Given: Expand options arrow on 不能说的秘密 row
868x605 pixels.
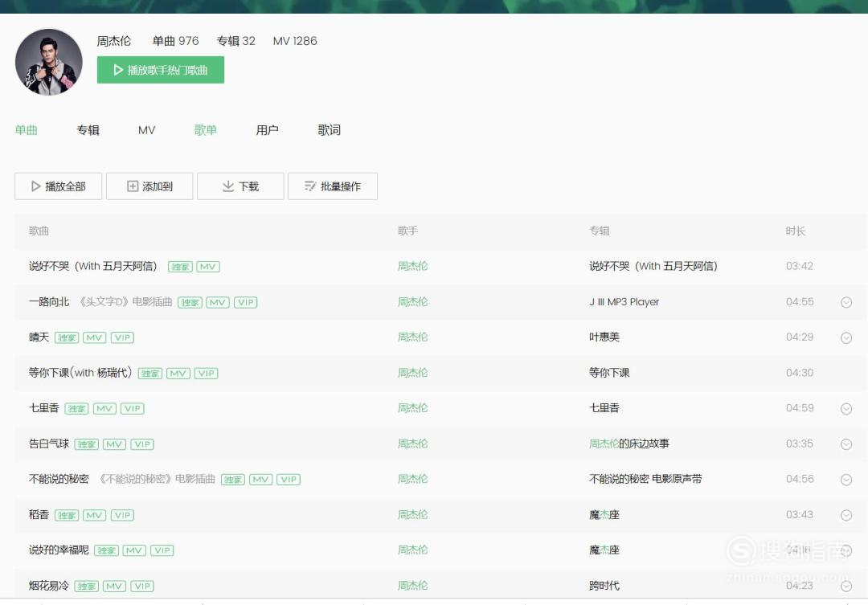Looking at the screenshot, I should tap(845, 480).
